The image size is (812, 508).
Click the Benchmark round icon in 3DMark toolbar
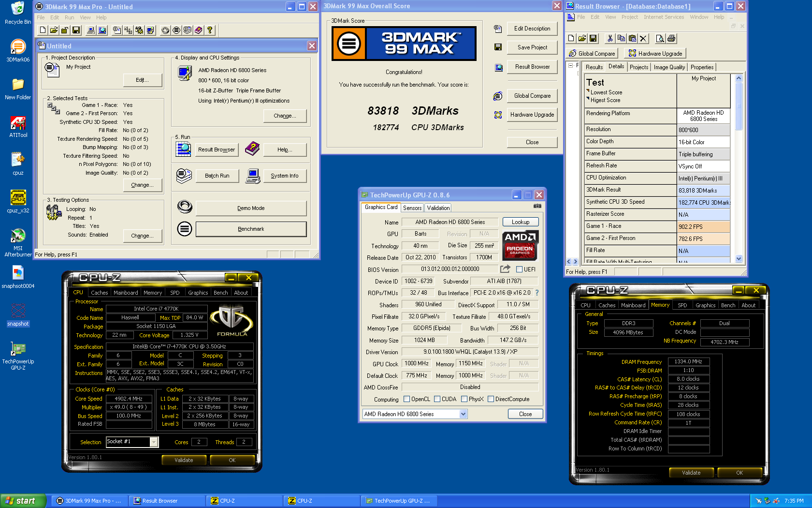click(176, 30)
